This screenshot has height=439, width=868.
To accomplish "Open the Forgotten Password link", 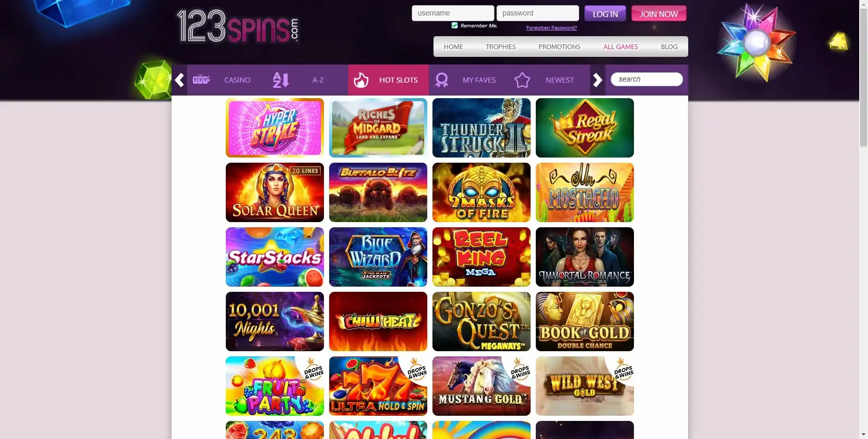I will tap(551, 28).
